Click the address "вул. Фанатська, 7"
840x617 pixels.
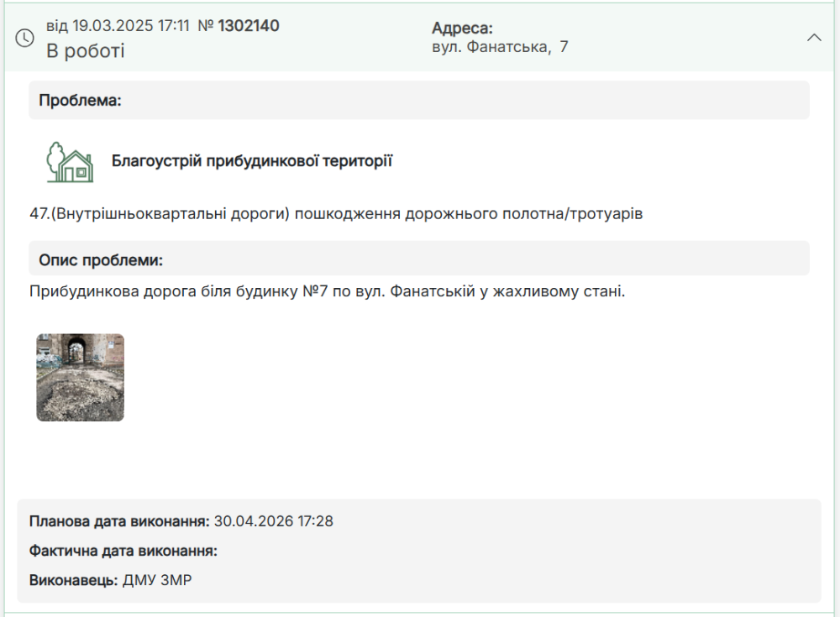click(500, 47)
